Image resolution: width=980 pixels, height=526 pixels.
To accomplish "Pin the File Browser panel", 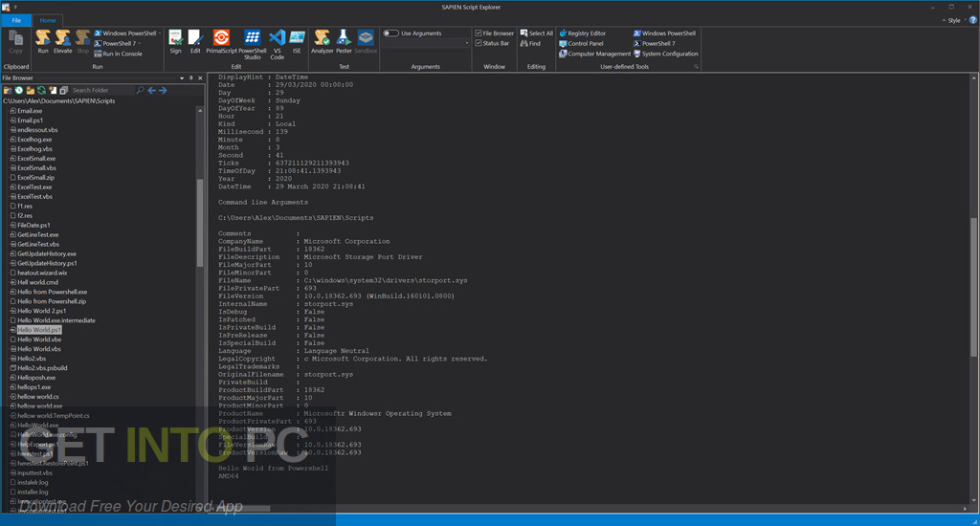I will [x=191, y=78].
